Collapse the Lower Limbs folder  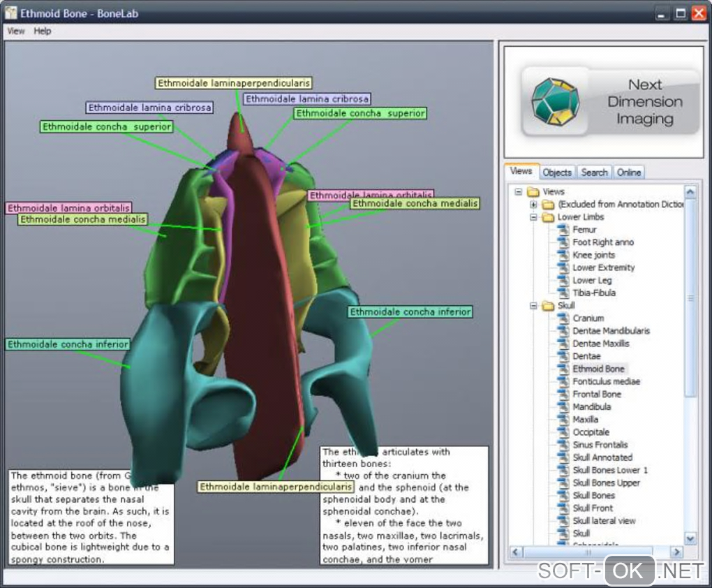(x=534, y=217)
